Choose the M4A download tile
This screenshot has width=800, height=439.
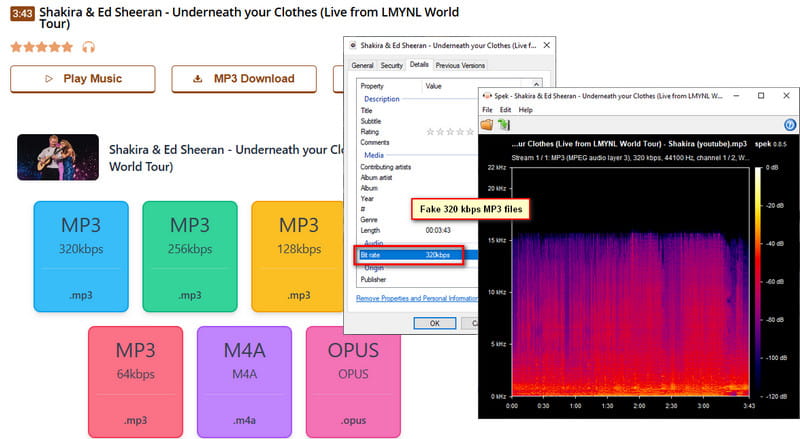pyautogui.click(x=244, y=382)
